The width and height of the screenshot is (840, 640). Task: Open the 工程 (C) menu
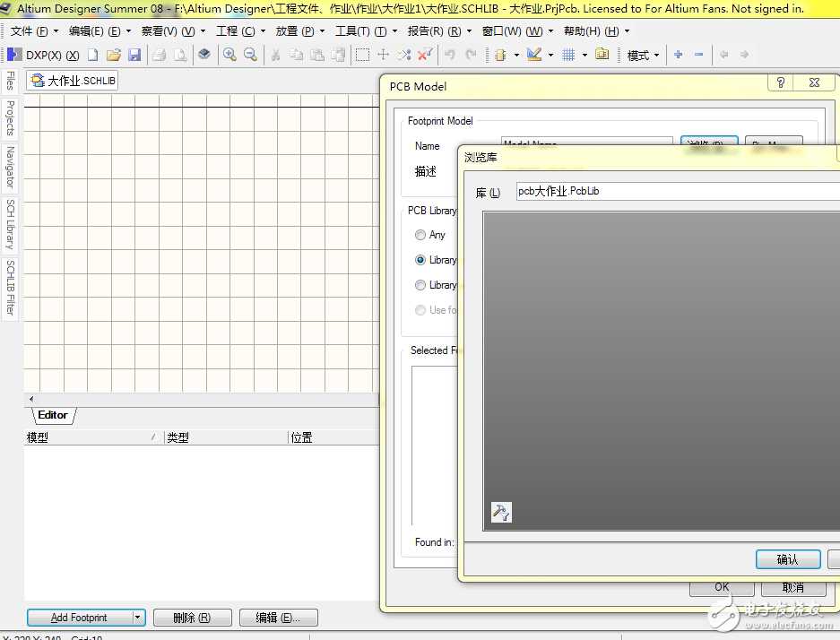click(x=240, y=31)
